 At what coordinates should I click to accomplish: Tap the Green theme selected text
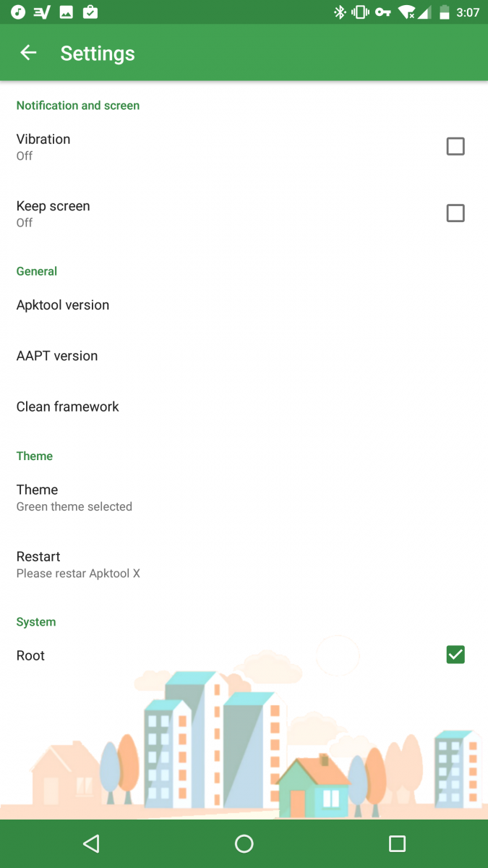click(74, 506)
